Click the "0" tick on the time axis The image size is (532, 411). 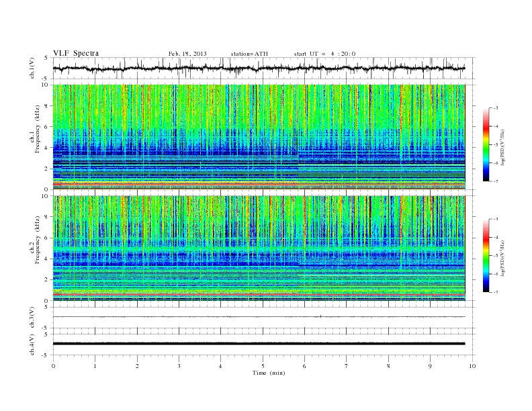point(53,366)
